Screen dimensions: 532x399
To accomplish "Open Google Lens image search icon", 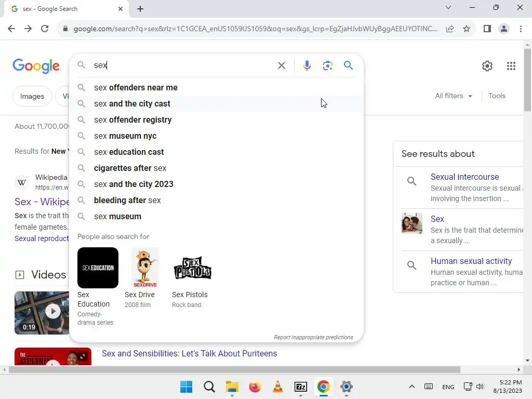I will coord(327,65).
